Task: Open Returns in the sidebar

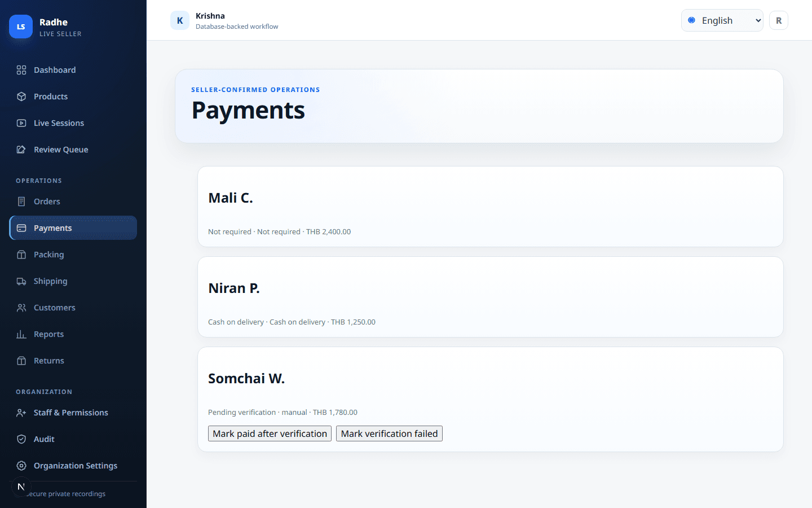Action: (73, 361)
